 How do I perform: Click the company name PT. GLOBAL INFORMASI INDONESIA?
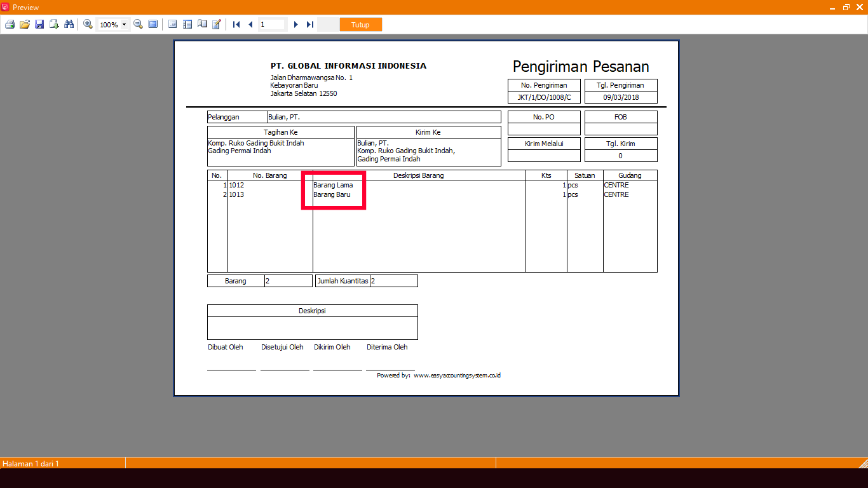point(348,65)
